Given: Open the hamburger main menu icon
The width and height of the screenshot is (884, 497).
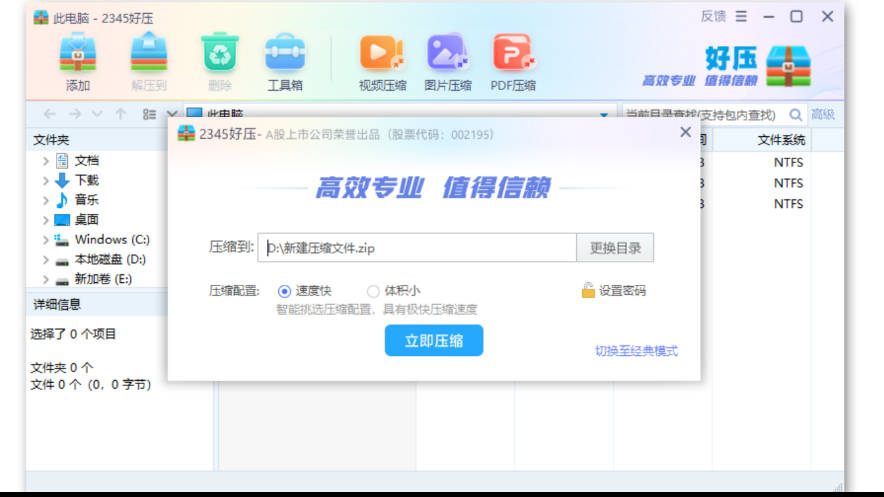Looking at the screenshot, I should 741,17.
